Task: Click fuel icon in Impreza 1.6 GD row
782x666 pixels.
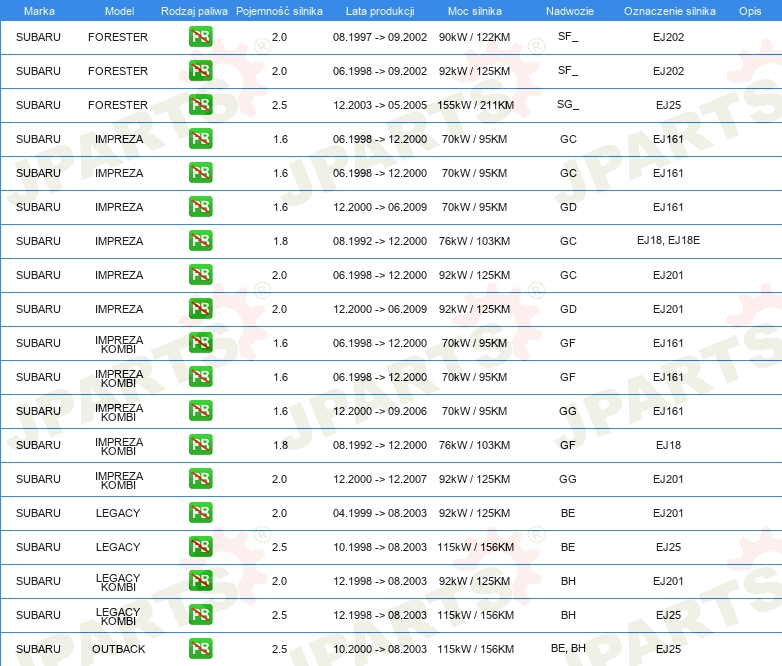Action: [200, 207]
